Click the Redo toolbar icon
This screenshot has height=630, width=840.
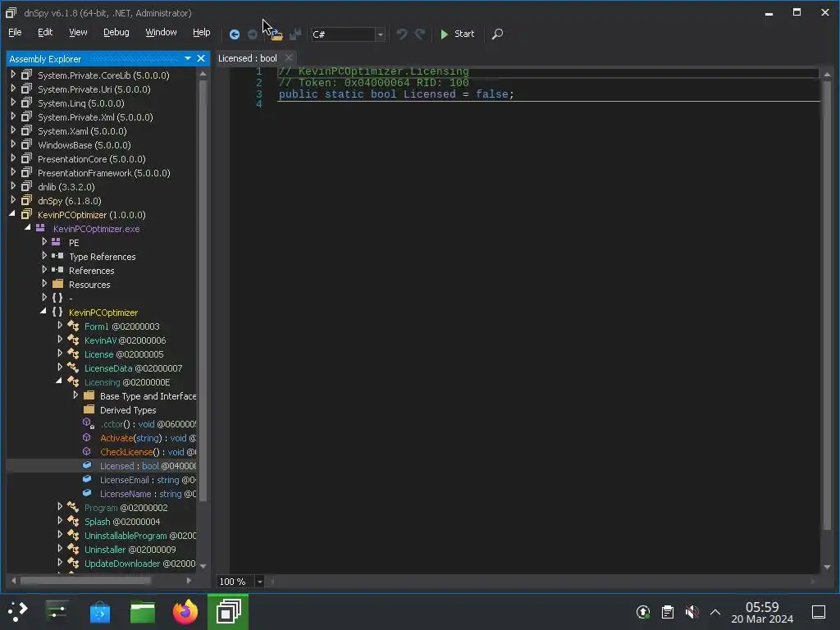coord(420,34)
